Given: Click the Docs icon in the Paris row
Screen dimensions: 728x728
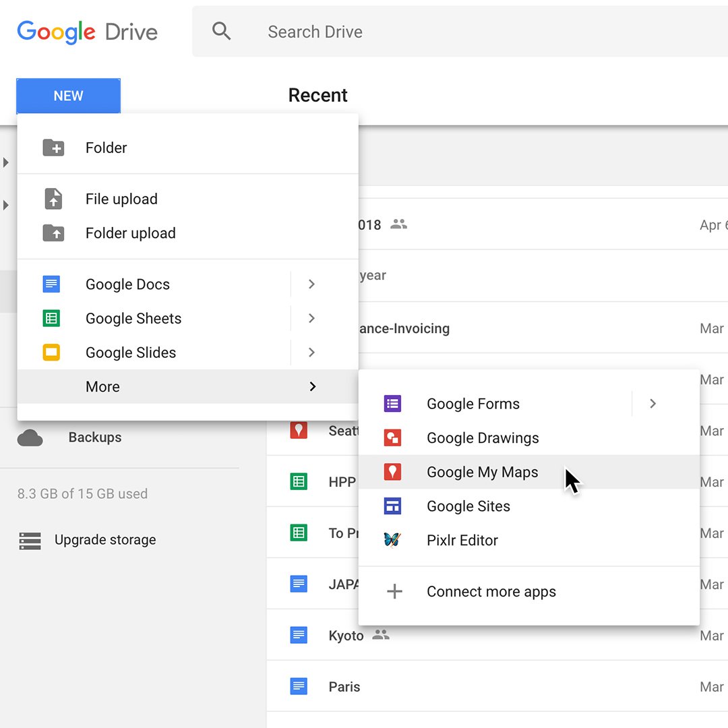Looking at the screenshot, I should tap(299, 686).
